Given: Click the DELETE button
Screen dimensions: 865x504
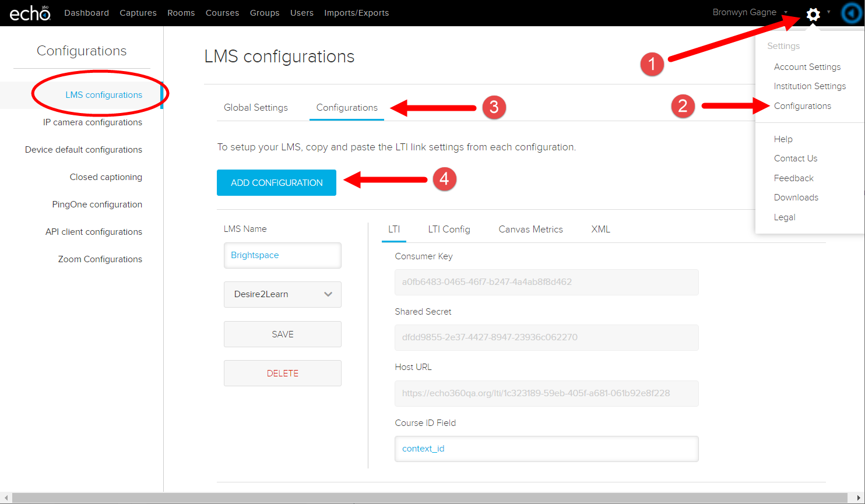Looking at the screenshot, I should coord(283,373).
